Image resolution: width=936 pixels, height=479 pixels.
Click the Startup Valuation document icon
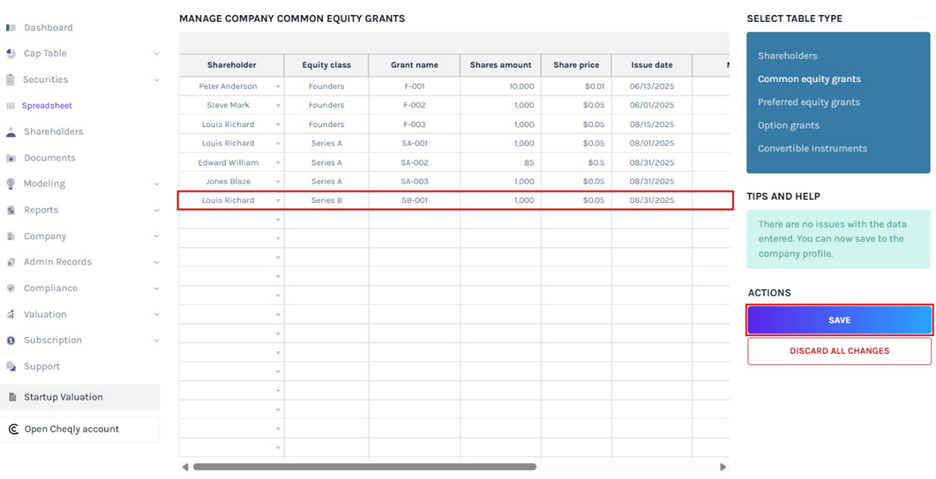pyautogui.click(x=13, y=397)
